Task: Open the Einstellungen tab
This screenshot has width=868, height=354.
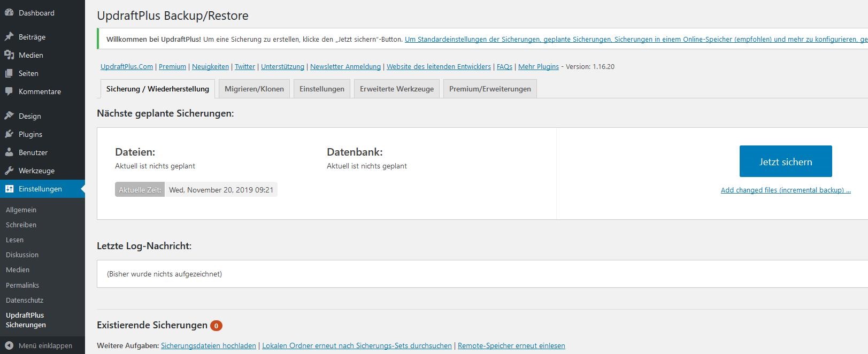Action: click(x=322, y=89)
